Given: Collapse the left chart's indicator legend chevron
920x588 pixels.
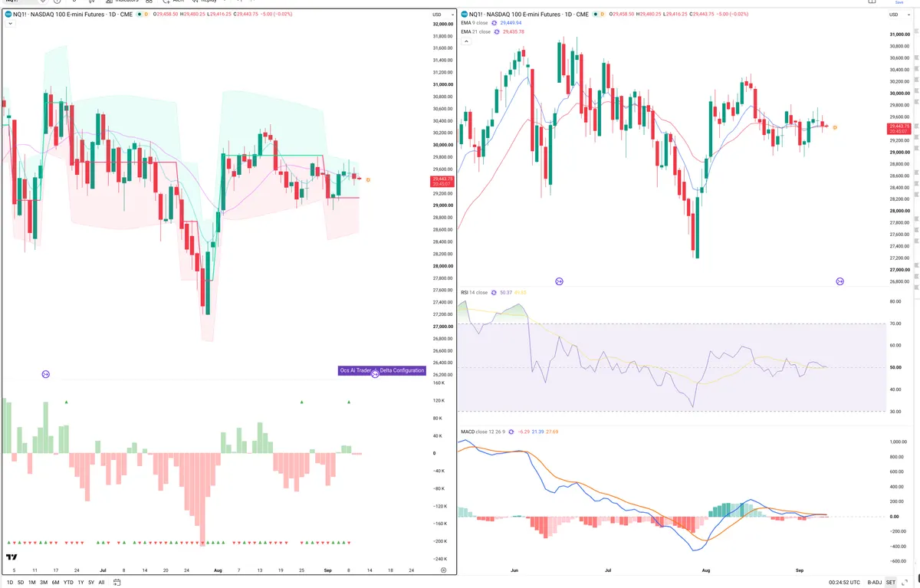Looking at the screenshot, I should click(11, 24).
